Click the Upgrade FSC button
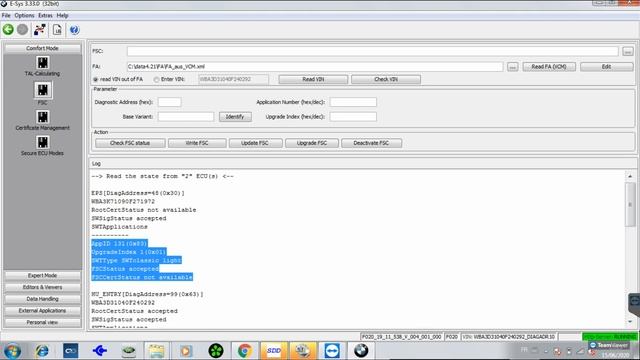The height and width of the screenshot is (360, 640). 312,143
